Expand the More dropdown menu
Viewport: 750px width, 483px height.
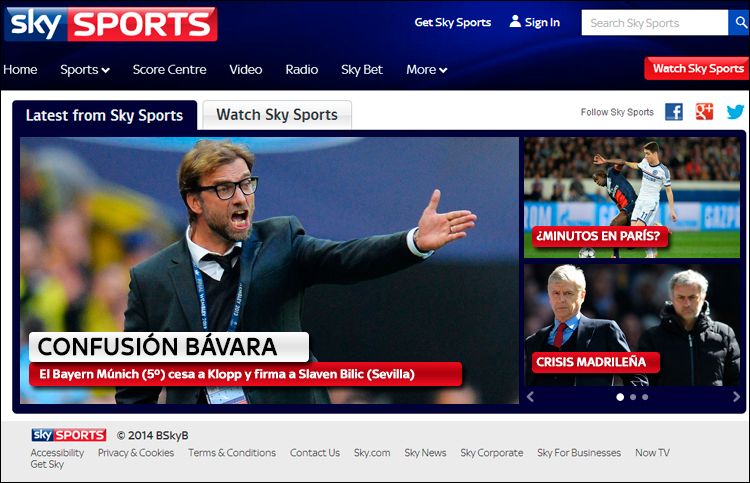(x=427, y=70)
